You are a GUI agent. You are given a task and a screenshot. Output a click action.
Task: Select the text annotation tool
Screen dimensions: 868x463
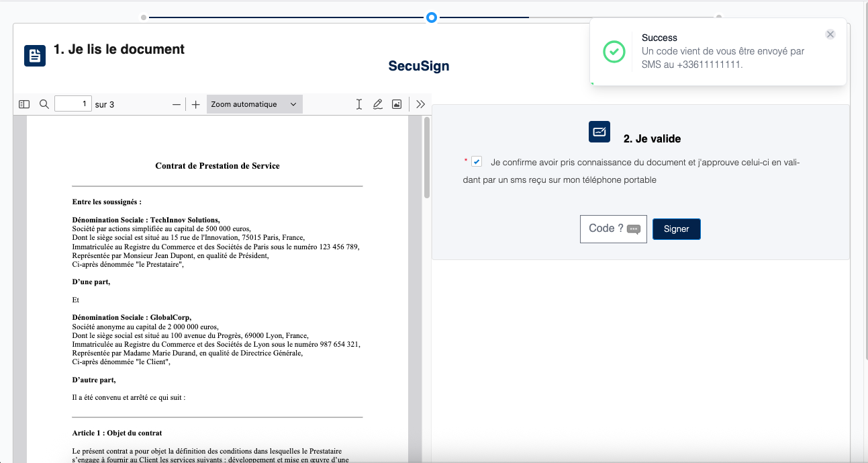[x=359, y=104]
